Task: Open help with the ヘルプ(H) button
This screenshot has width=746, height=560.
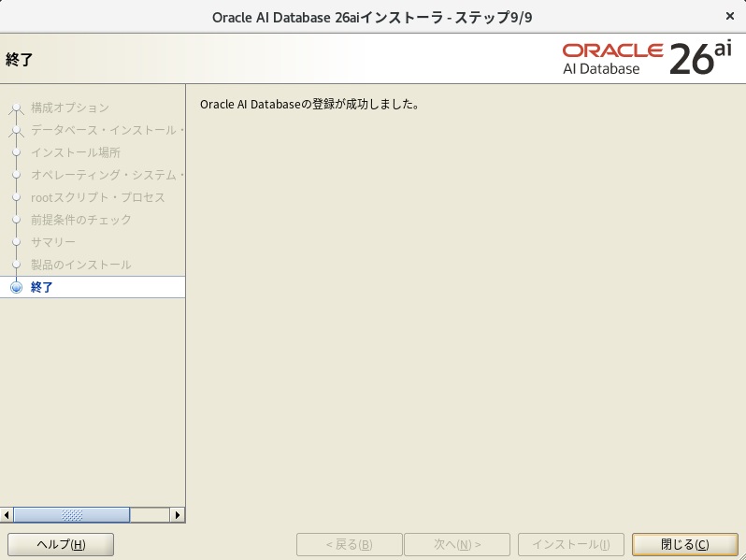Action: pyautogui.click(x=61, y=544)
